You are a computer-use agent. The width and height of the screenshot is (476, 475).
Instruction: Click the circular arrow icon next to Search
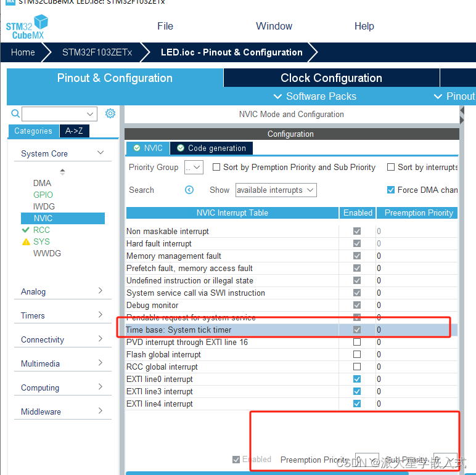[189, 190]
